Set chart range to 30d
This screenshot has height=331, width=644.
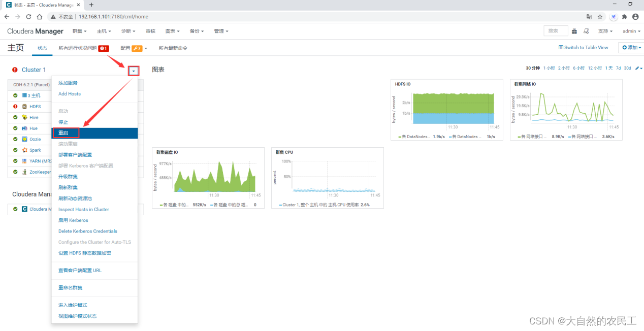pyautogui.click(x=628, y=68)
